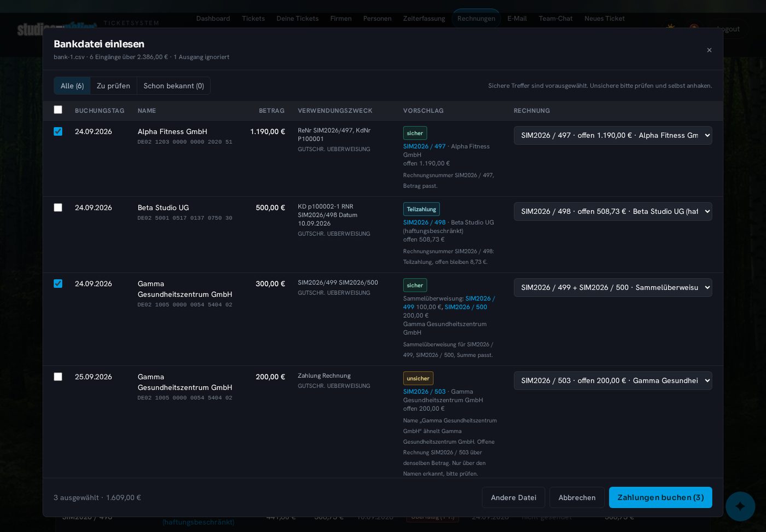Click the unsicher badge
Viewport: 766px width, 532px height.
point(418,378)
